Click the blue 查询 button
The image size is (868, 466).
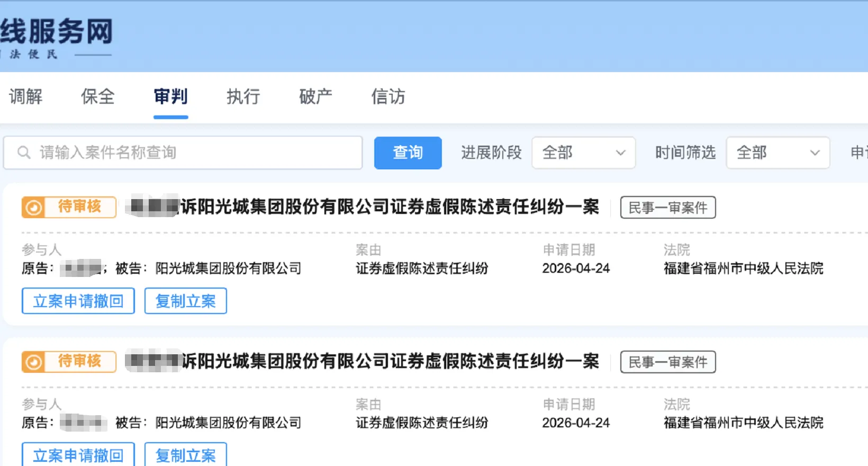pos(408,153)
